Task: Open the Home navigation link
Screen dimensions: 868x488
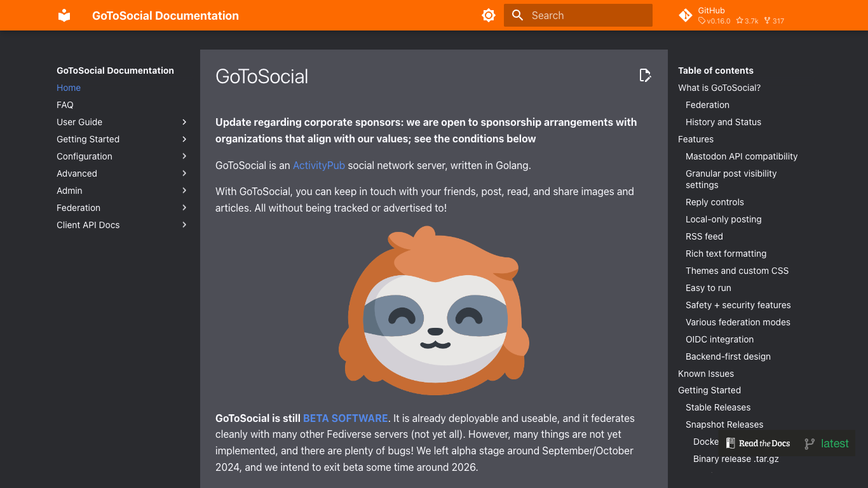Action: (69, 88)
